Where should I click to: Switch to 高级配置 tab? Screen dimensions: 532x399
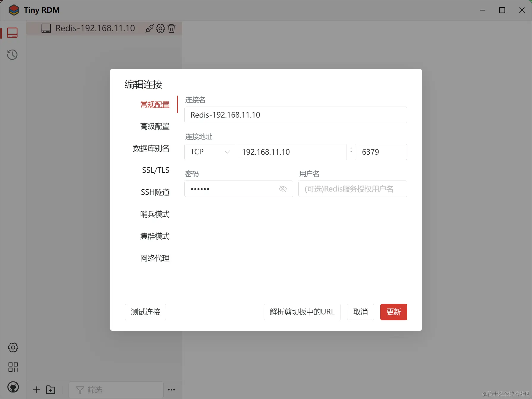point(155,126)
